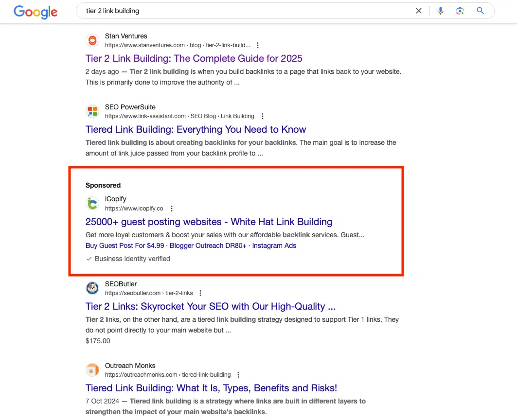Open the SEOButler result options menu
Screen dimensions: 517x420
[200, 293]
